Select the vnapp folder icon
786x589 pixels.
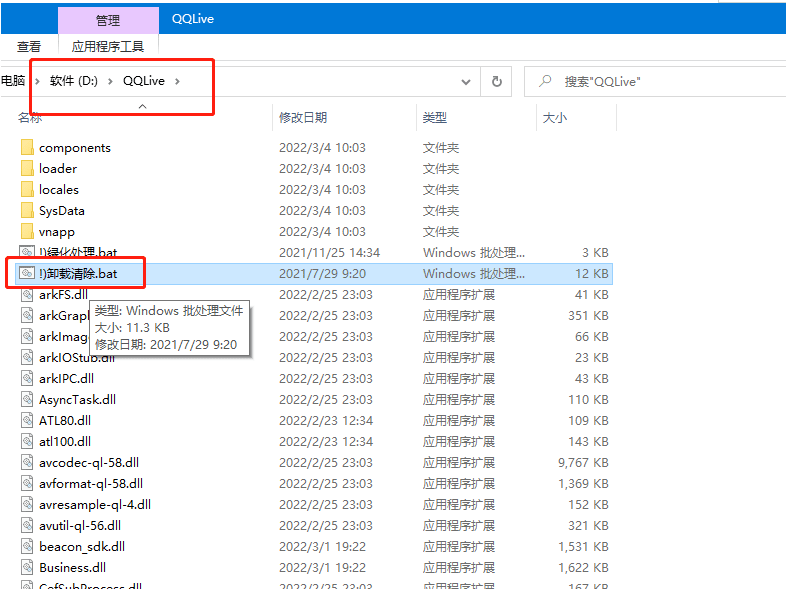point(28,232)
